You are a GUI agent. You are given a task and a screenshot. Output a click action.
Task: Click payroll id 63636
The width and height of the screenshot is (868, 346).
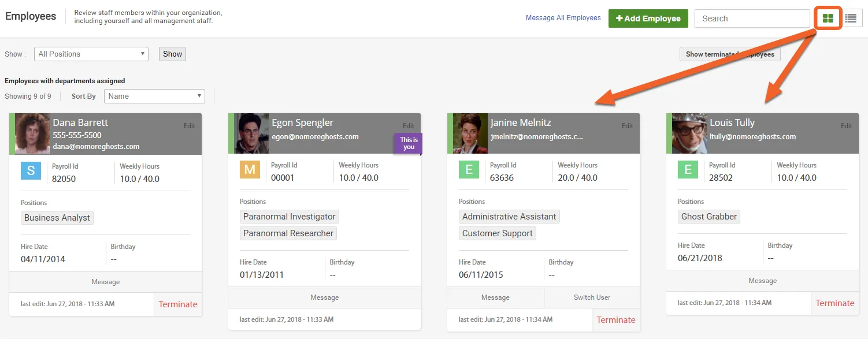(502, 178)
